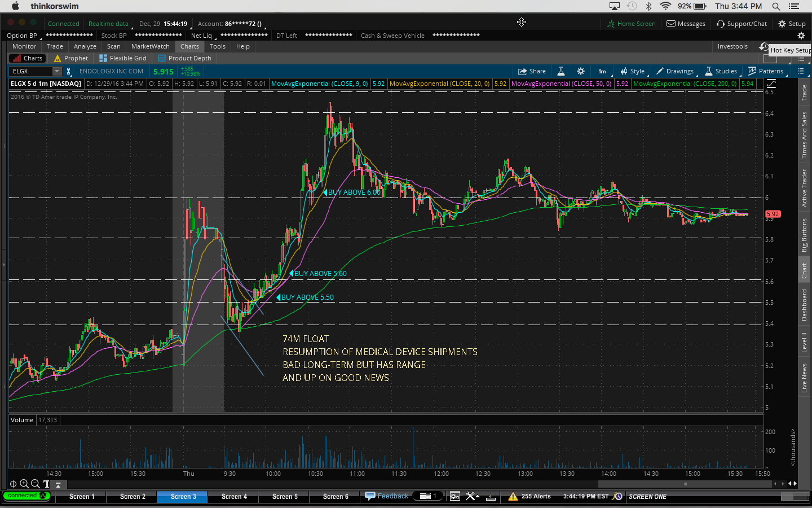Click the flask Edit Studies icon
812x508 pixels.
(x=561, y=71)
